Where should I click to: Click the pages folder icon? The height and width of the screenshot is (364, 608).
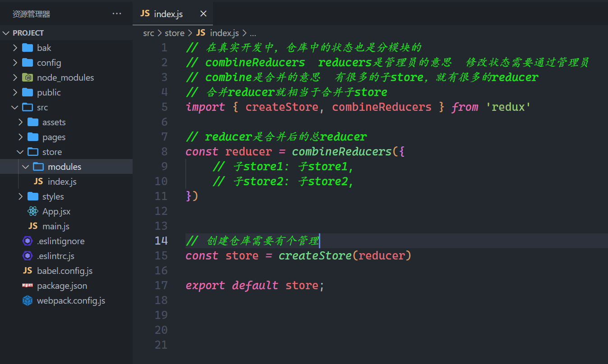point(33,137)
